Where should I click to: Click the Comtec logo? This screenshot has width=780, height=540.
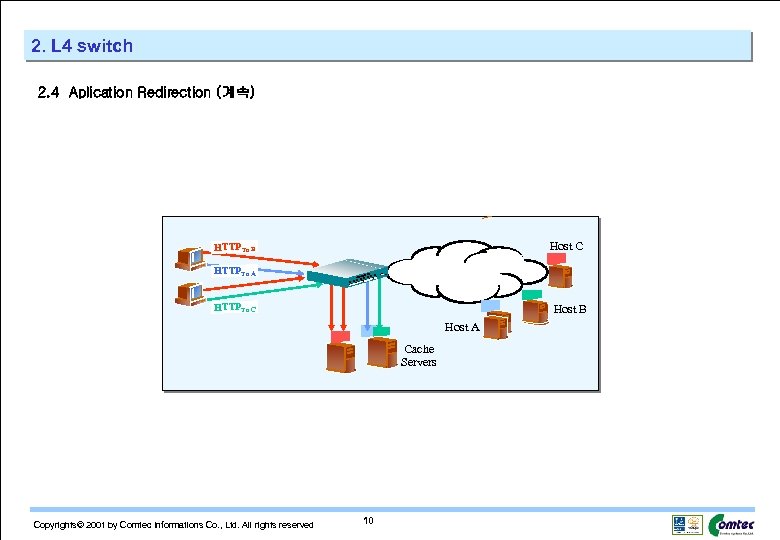click(x=731, y=525)
